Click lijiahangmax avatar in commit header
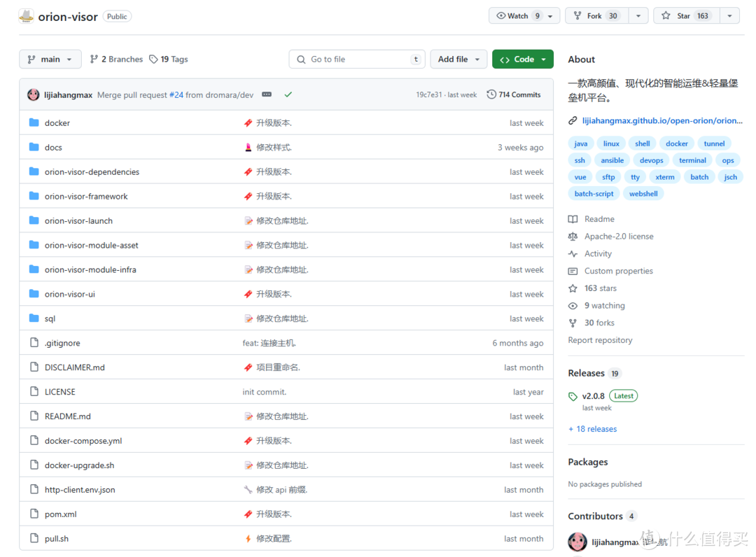 click(33, 94)
